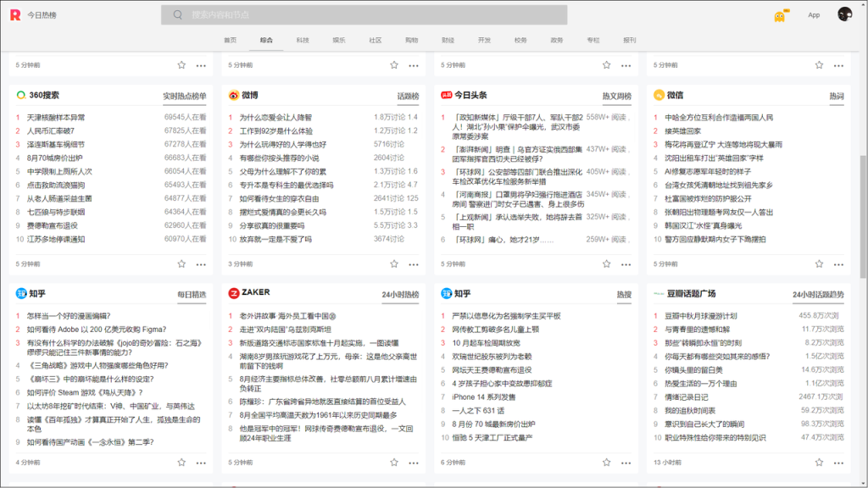Open the three-dot menu of 微信 card
This screenshot has width=868, height=488.
click(838, 264)
